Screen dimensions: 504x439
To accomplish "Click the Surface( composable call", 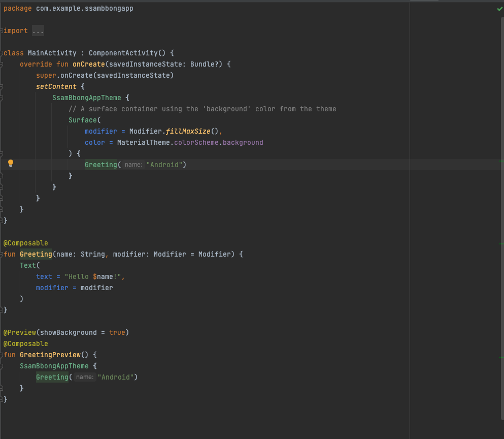I will [85, 120].
